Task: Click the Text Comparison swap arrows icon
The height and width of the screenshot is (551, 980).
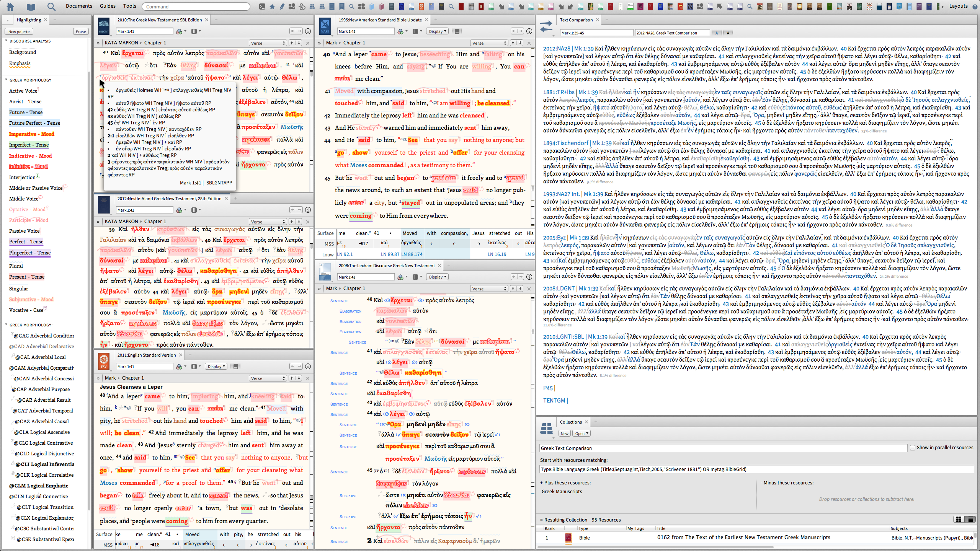Action: [x=546, y=26]
